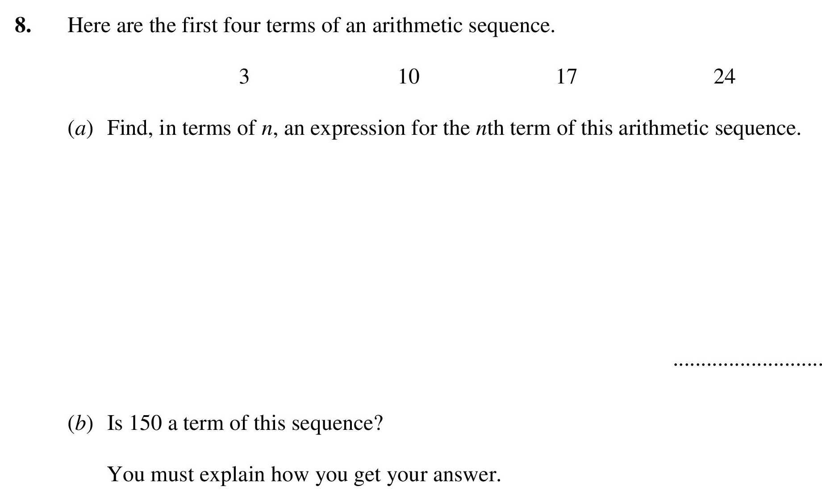Click the first term 3
The height and width of the screenshot is (504, 822).
point(244,77)
